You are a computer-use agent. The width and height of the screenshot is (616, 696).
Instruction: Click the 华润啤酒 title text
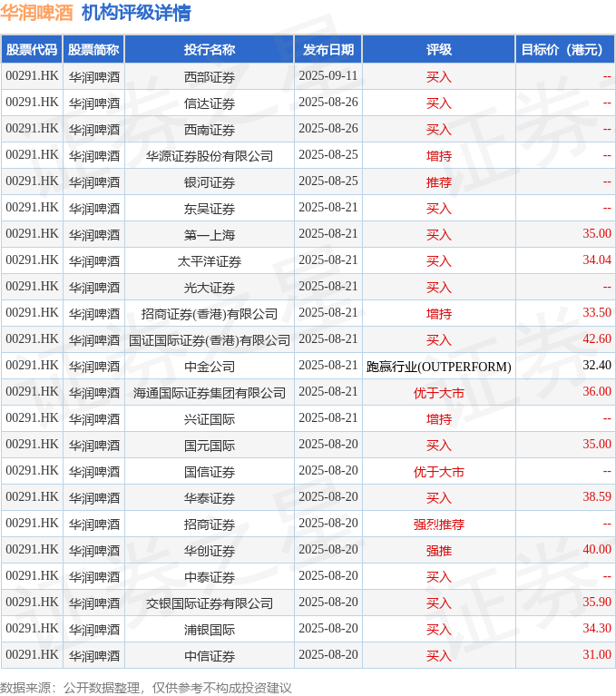pos(36,13)
